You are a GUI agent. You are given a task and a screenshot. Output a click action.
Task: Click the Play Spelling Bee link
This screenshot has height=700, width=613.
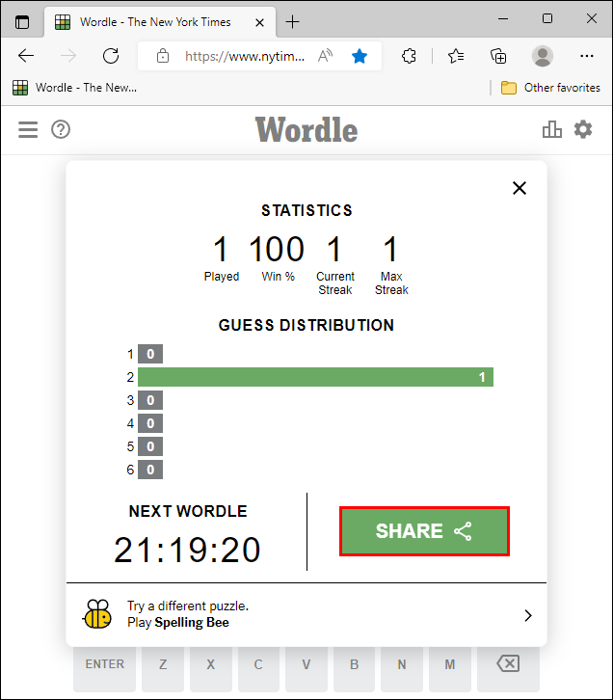178,622
